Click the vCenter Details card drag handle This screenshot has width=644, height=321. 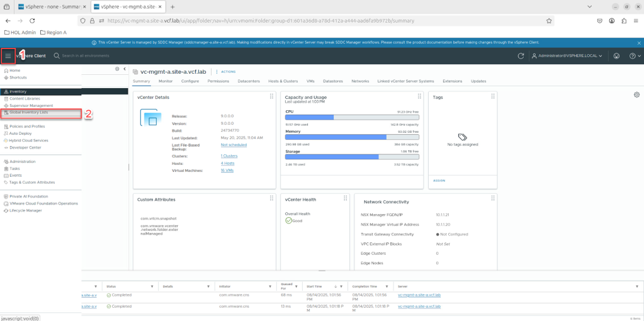tap(271, 96)
